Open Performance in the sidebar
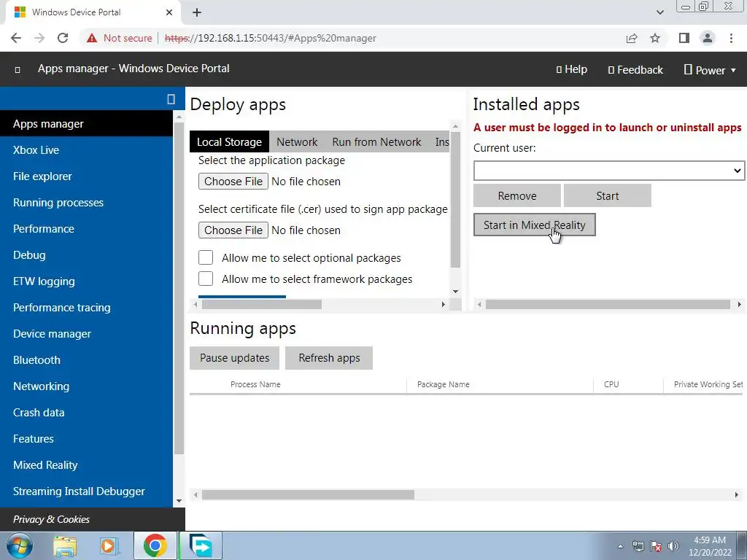 coord(86,228)
